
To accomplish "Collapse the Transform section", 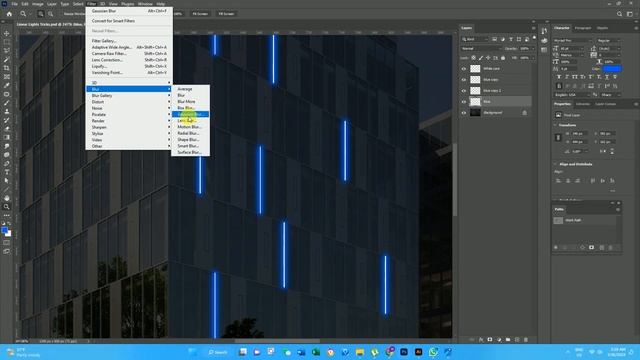I will [x=555, y=125].
